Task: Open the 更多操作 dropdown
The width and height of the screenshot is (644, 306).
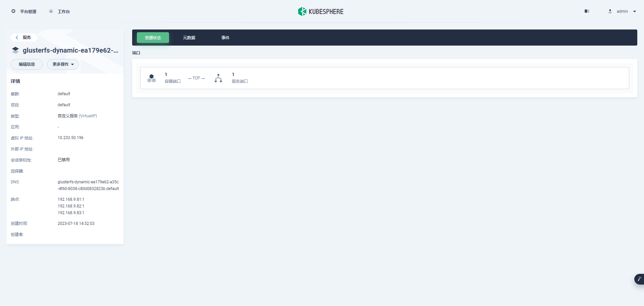Action: 63,64
